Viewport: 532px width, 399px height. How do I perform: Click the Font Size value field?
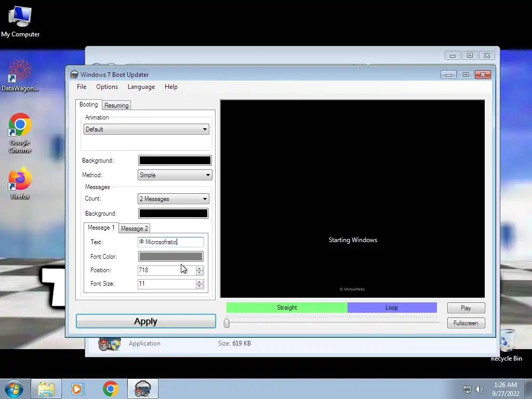(166, 284)
